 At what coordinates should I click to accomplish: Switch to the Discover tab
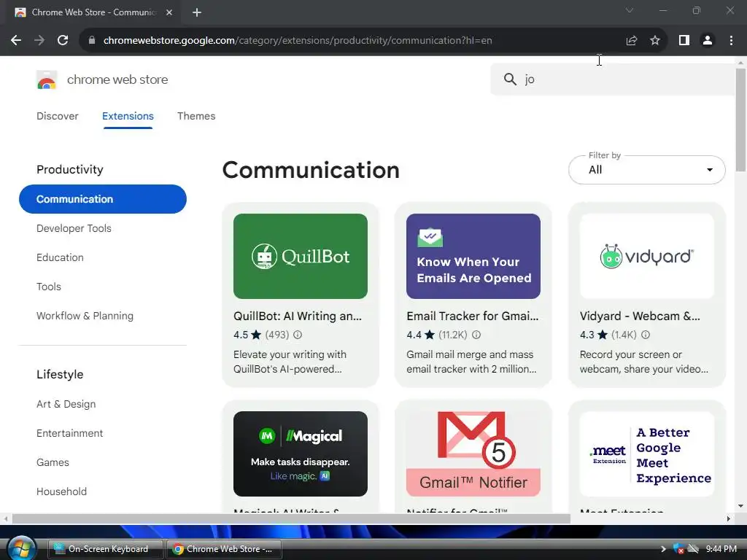point(57,116)
